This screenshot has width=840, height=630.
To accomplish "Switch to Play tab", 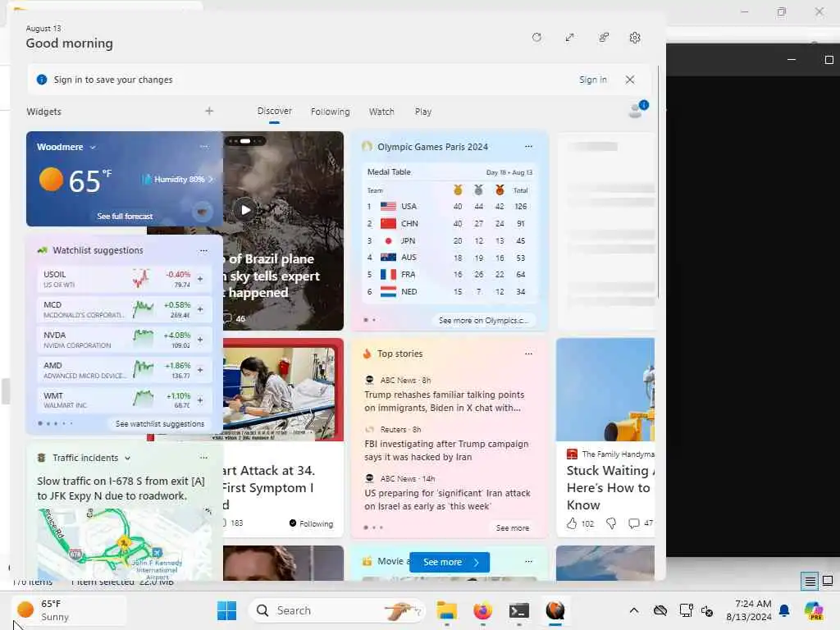I will click(x=422, y=112).
